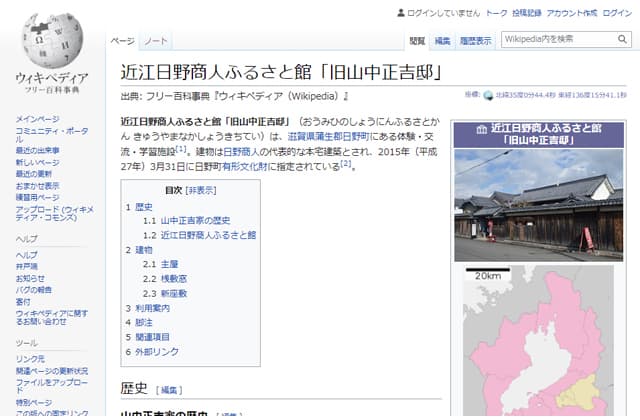This screenshot has width=640, height=420.
Task: Open the coordinates link 北緯35度
Action: [x=561, y=95]
